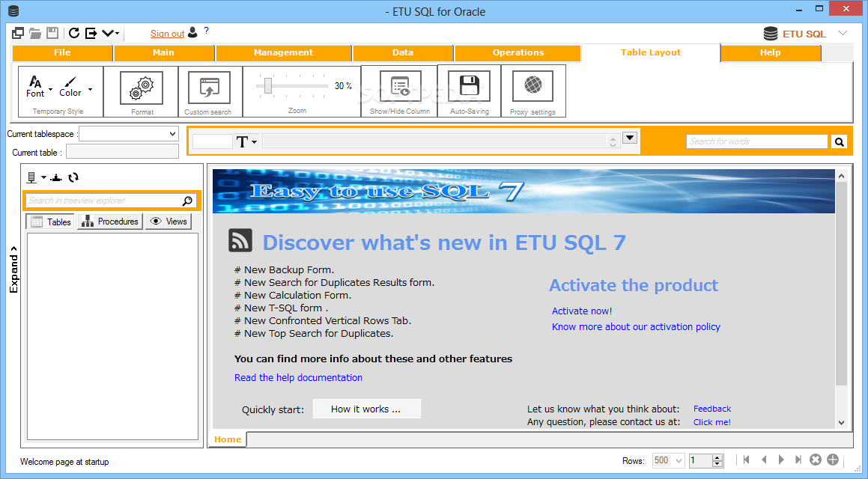Click the Show/Hide Column icon
Image resolution: width=868 pixels, height=479 pixels.
[400, 86]
